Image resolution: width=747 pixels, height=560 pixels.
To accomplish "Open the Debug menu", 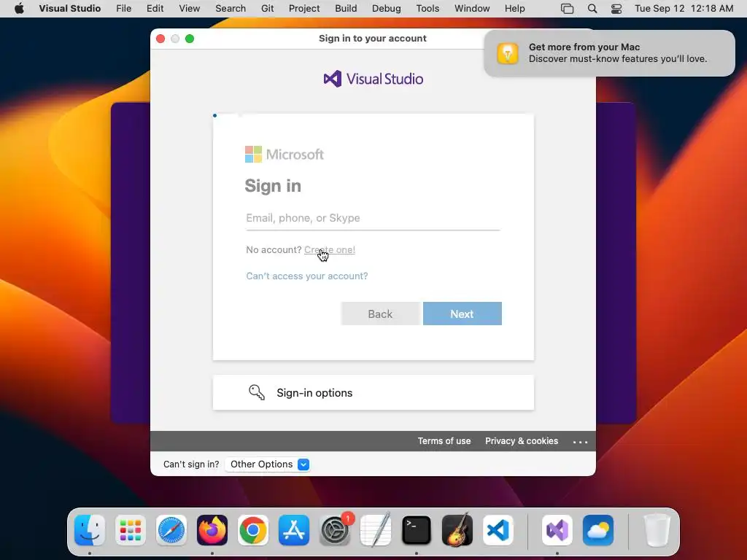I will 387,9.
